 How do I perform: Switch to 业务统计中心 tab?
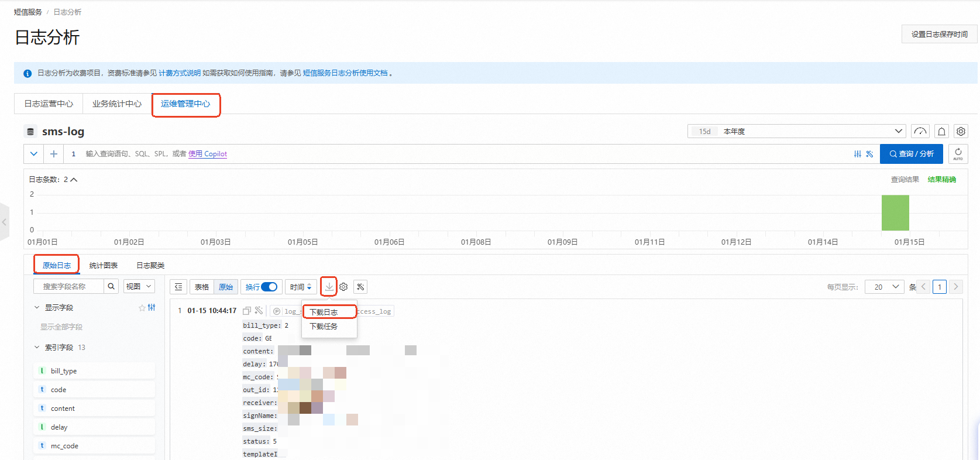[x=117, y=104]
